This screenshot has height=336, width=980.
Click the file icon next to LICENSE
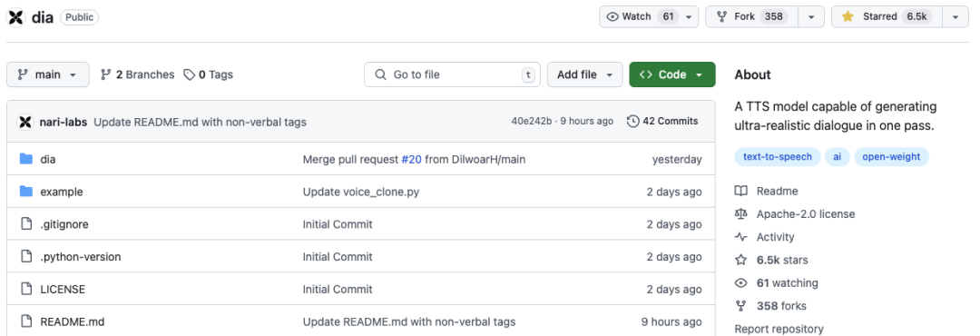pos(25,289)
